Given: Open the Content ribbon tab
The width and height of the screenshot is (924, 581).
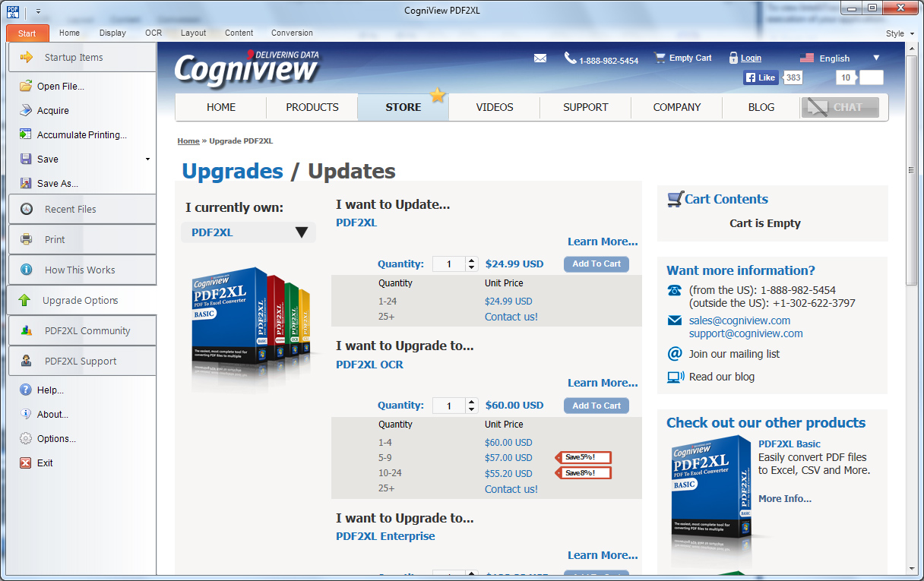Looking at the screenshot, I should 239,33.
